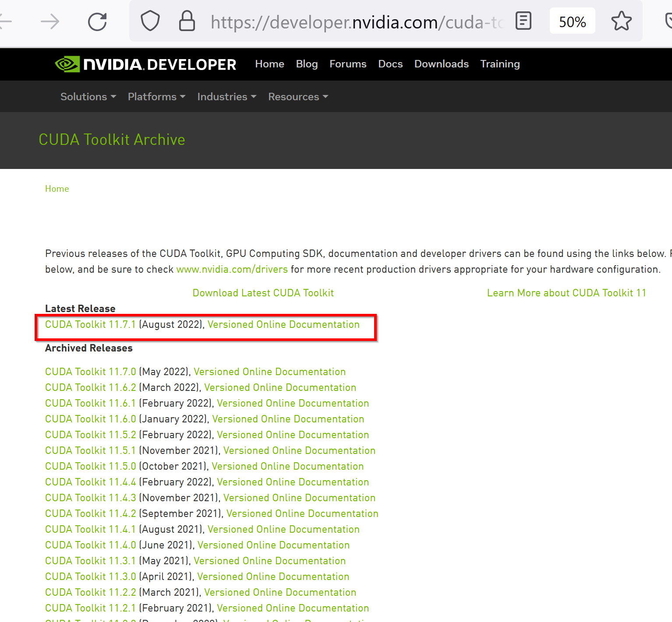The image size is (672, 622).
Task: Open CUDA Toolkit 11.5.1 link
Action: pos(91,450)
